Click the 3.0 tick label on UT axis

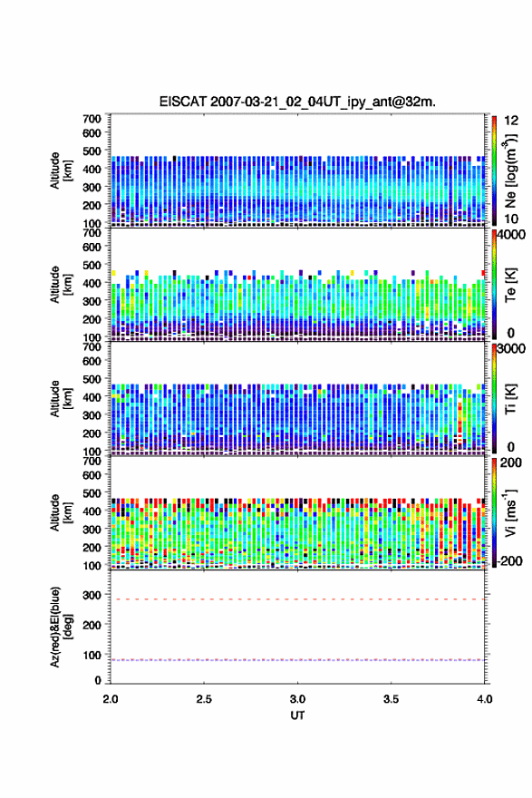(297, 699)
